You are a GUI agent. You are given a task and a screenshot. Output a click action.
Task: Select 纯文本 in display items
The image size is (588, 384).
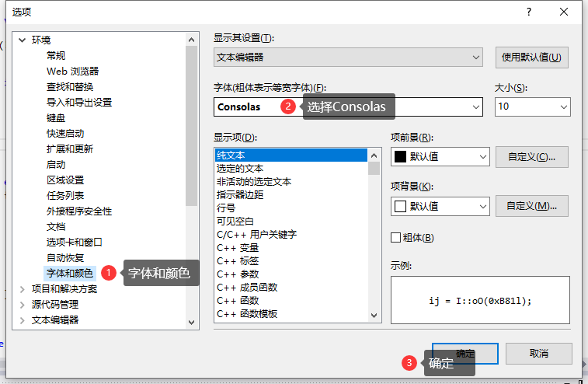click(x=291, y=155)
